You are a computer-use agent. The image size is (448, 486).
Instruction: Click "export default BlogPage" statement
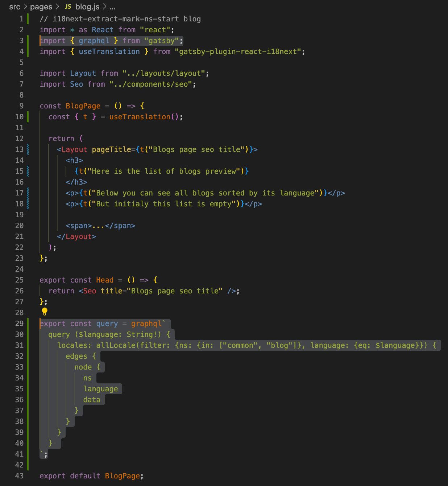(92, 476)
